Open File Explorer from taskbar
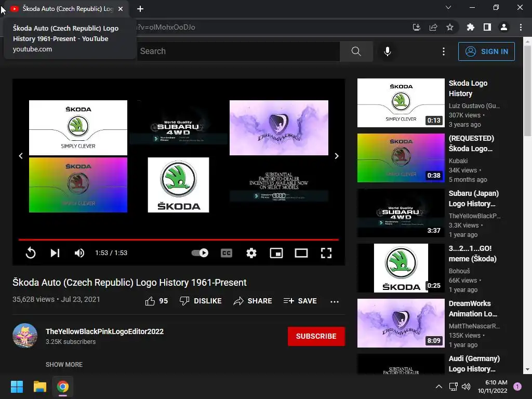The height and width of the screenshot is (399, 532). pos(39,387)
